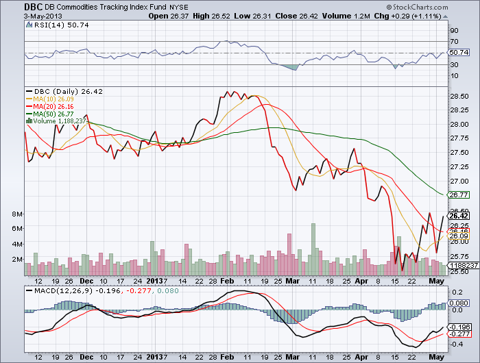This screenshot has height=363, width=480.
Task: Select the black DBC (Daily) legend line marker
Action: coord(29,91)
